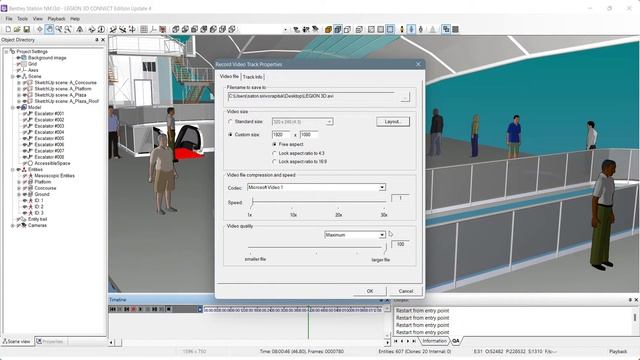Image resolution: width=640 pixels, height=360 pixels.
Task: Select the Standard size radio button
Action: point(230,122)
